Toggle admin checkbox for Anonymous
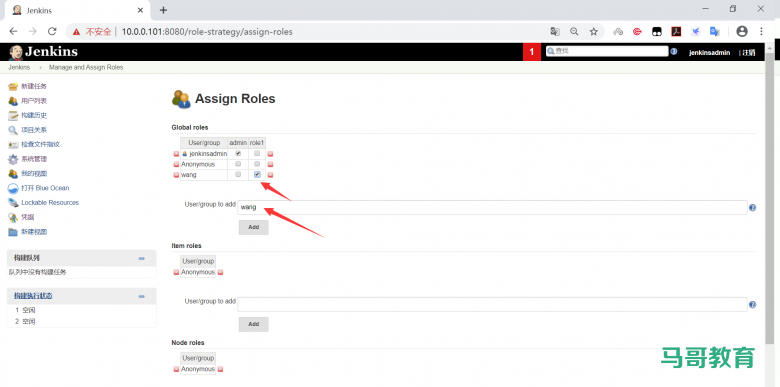This screenshot has width=780, height=387. click(x=238, y=164)
